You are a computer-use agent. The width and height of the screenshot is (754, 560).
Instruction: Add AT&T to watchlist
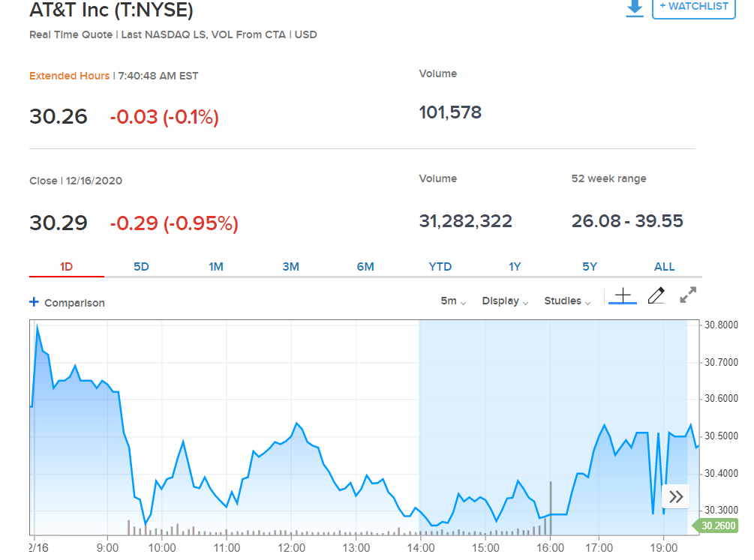(x=693, y=7)
